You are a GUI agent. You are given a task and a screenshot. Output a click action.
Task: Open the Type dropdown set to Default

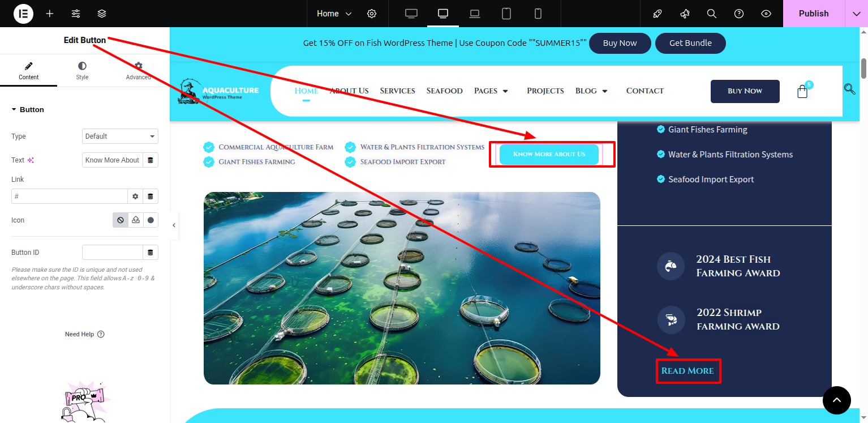[120, 136]
